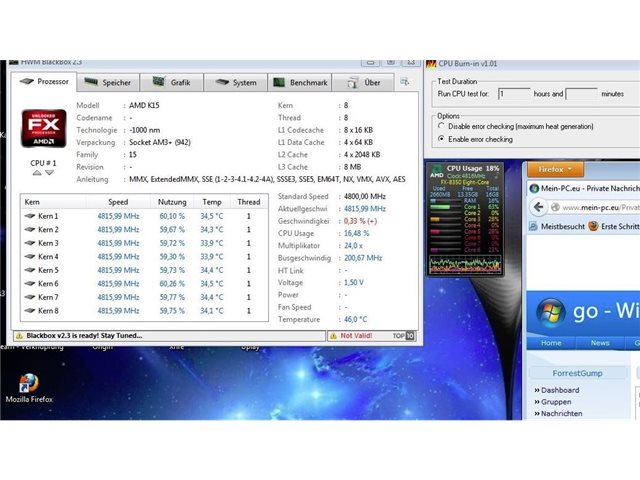Image resolution: width=640 pixels, height=480 pixels.
Task: Click the hours field in CPU Burn-in
Action: (514, 94)
